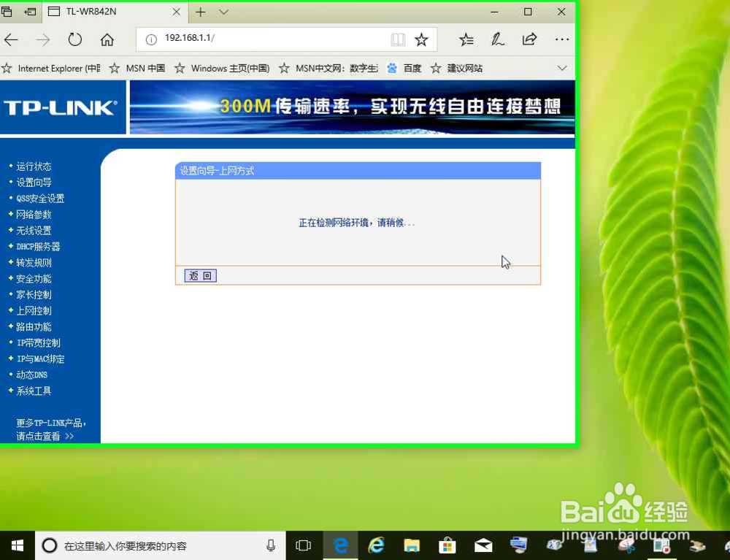Open the browser home page icon
The width and height of the screenshot is (730, 560).
[x=107, y=39]
